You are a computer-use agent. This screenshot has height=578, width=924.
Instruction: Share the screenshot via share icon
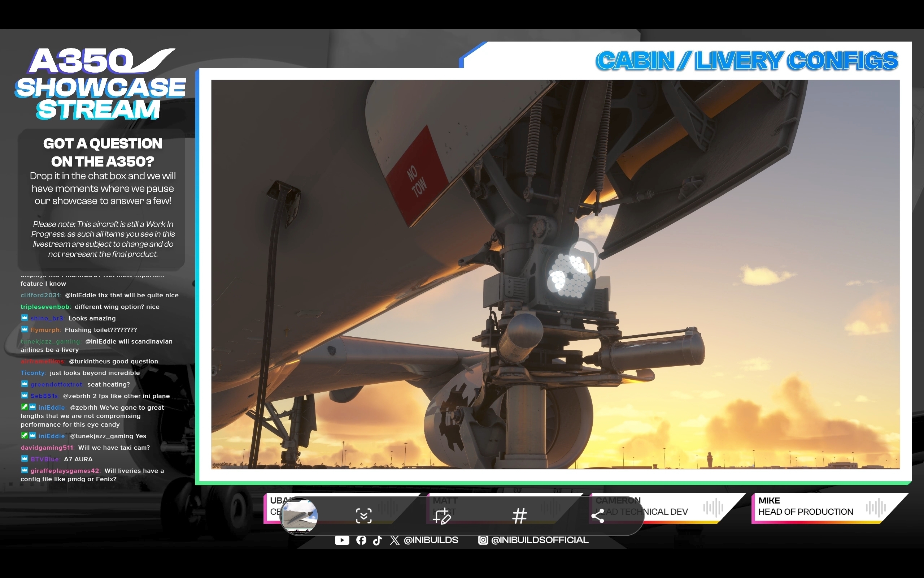pos(598,516)
